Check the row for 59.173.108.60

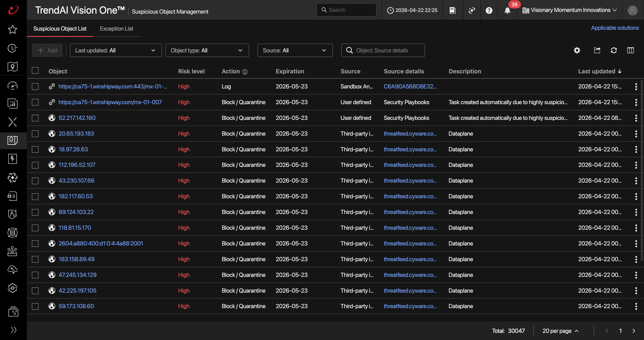pyautogui.click(x=35, y=306)
